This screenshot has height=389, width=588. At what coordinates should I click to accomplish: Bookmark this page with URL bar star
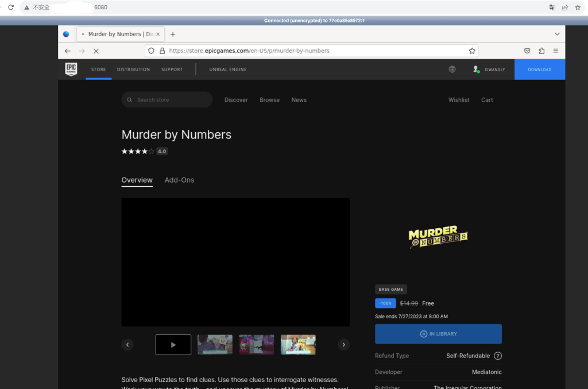point(472,51)
